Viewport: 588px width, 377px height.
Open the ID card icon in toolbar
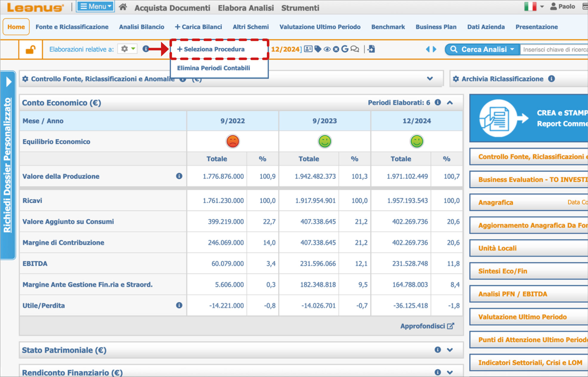[x=308, y=49]
